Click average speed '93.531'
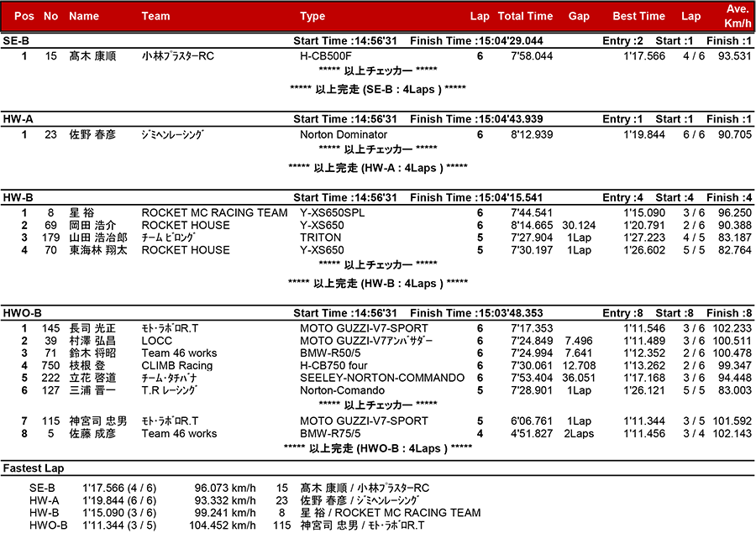Screen dimensions: 756x533 click(x=735, y=56)
